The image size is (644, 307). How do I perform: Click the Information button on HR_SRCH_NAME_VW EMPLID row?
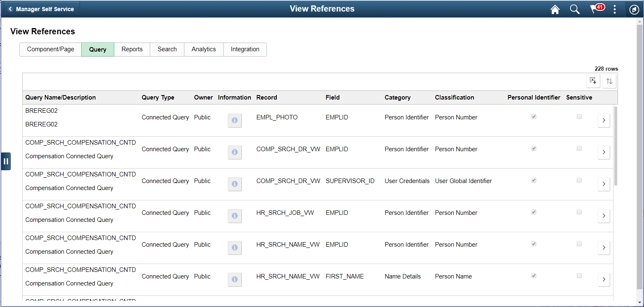click(x=234, y=248)
